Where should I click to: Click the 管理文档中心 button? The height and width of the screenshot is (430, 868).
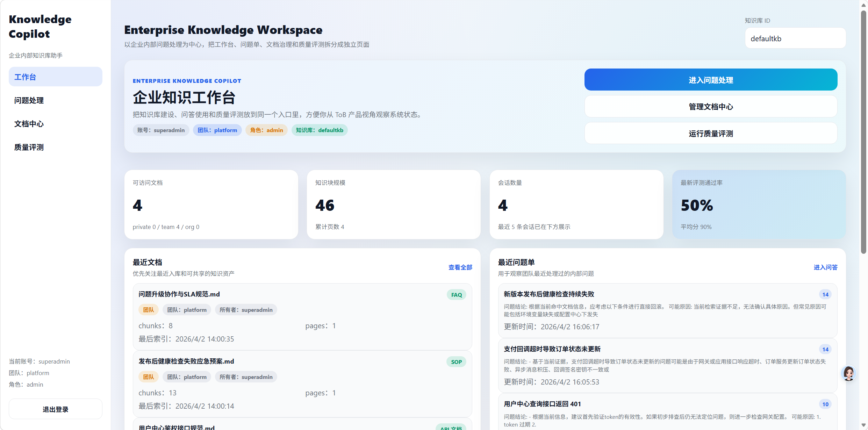click(x=711, y=107)
